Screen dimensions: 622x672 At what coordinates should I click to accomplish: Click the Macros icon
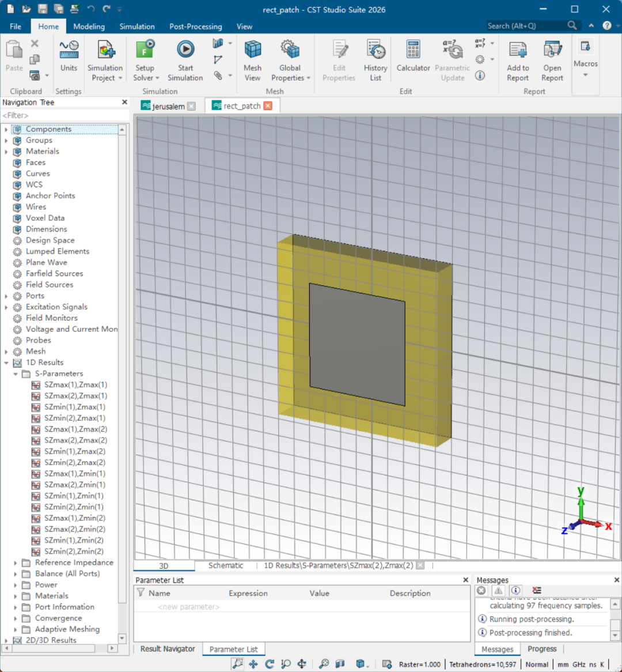(585, 46)
